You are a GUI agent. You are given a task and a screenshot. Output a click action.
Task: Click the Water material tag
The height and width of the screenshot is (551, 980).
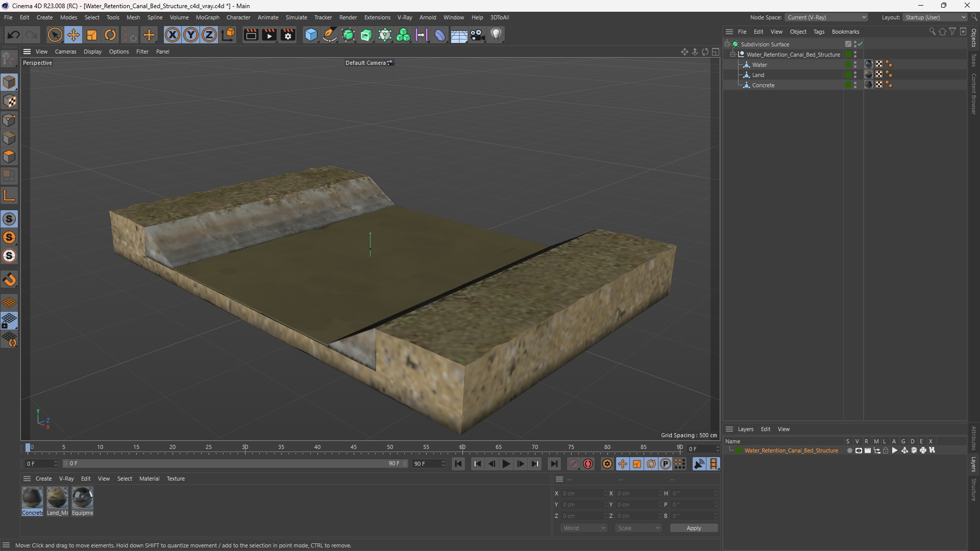(868, 64)
